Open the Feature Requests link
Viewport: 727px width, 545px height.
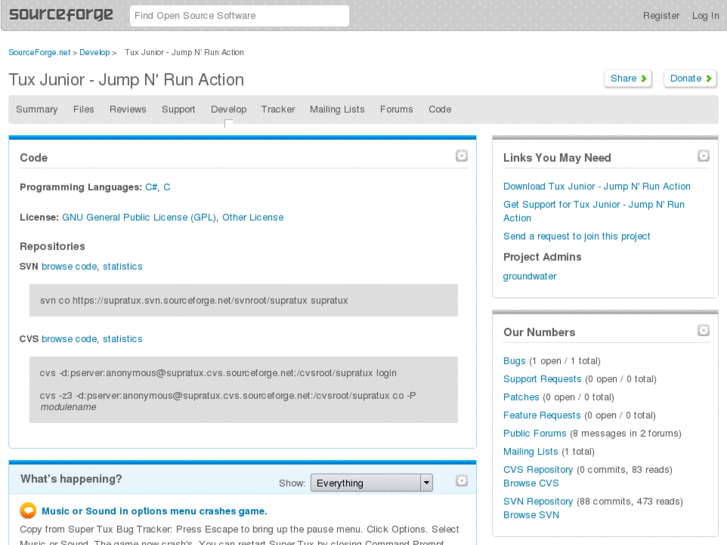[x=542, y=415]
